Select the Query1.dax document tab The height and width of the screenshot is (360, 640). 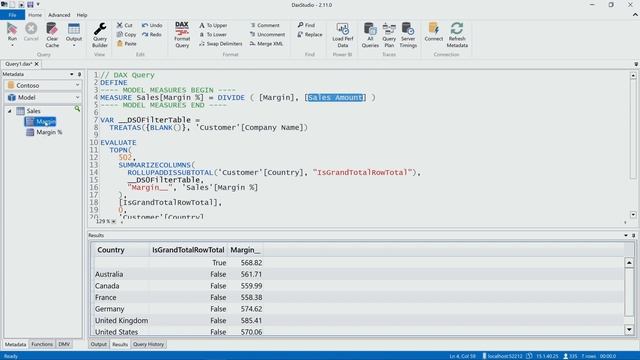[18, 64]
